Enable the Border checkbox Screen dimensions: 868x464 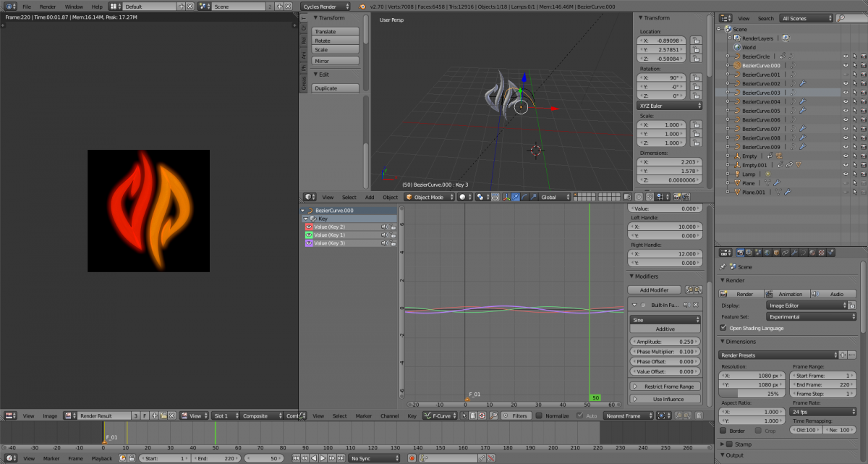pyautogui.click(x=723, y=431)
